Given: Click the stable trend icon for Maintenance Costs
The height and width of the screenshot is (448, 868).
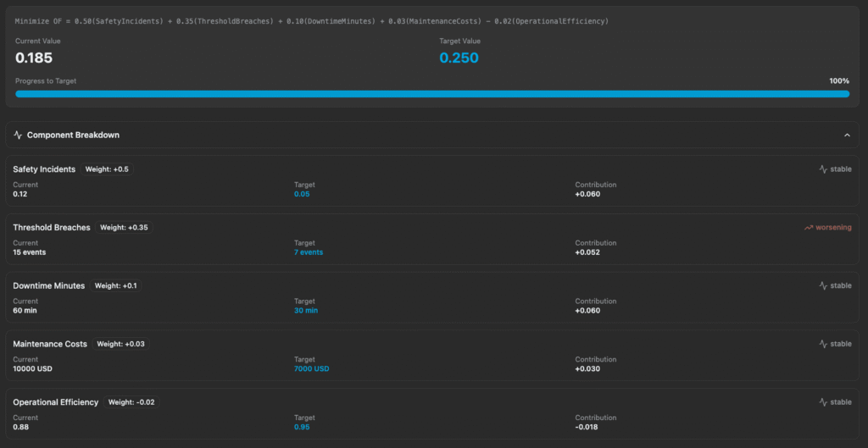Looking at the screenshot, I should [x=822, y=345].
